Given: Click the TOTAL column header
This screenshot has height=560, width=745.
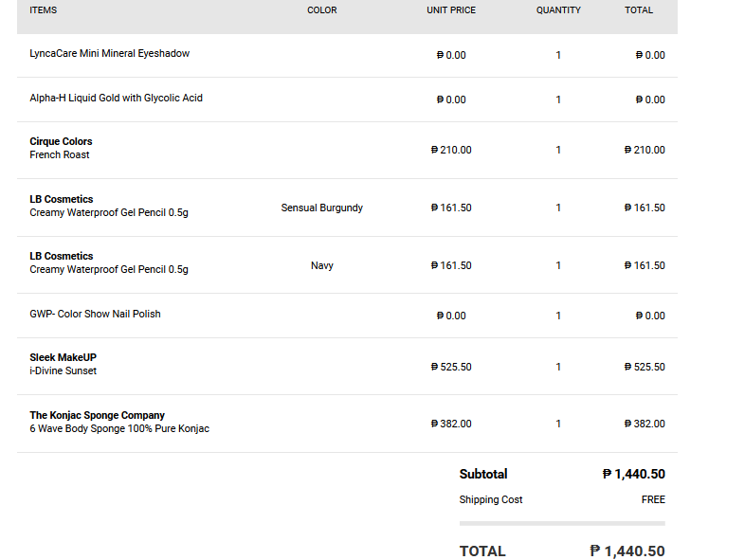Looking at the screenshot, I should coord(639,10).
